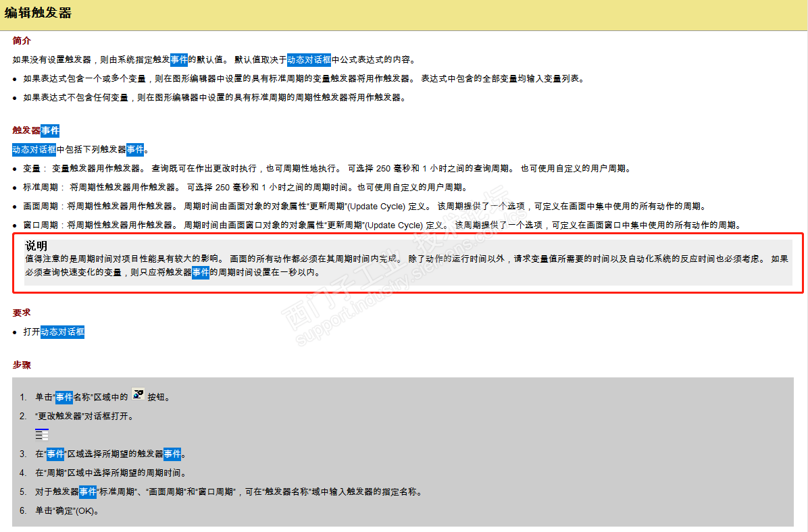Click highlighted 事件 inside the 说明 note
Viewport: 808px width, 532px height.
(x=201, y=273)
